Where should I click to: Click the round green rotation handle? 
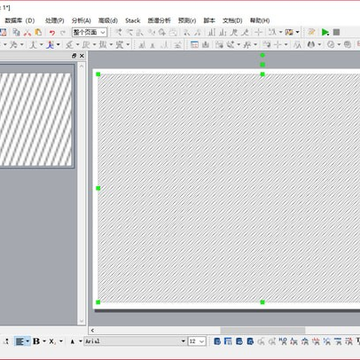(x=263, y=55)
